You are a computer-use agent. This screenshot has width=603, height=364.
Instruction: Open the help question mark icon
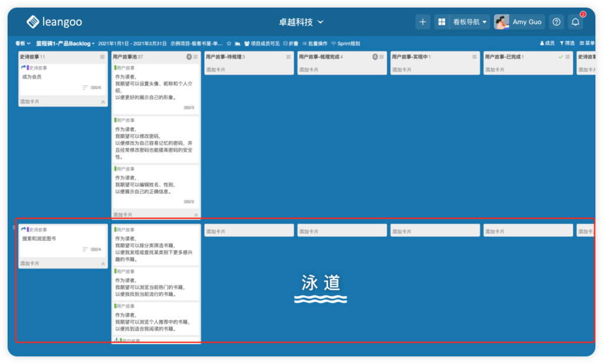[x=556, y=21]
